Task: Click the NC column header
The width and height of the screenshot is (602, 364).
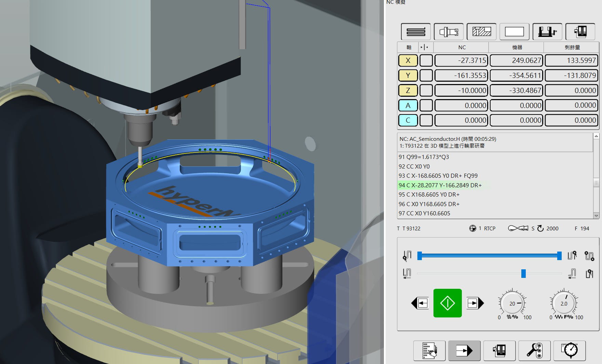Action: click(461, 47)
